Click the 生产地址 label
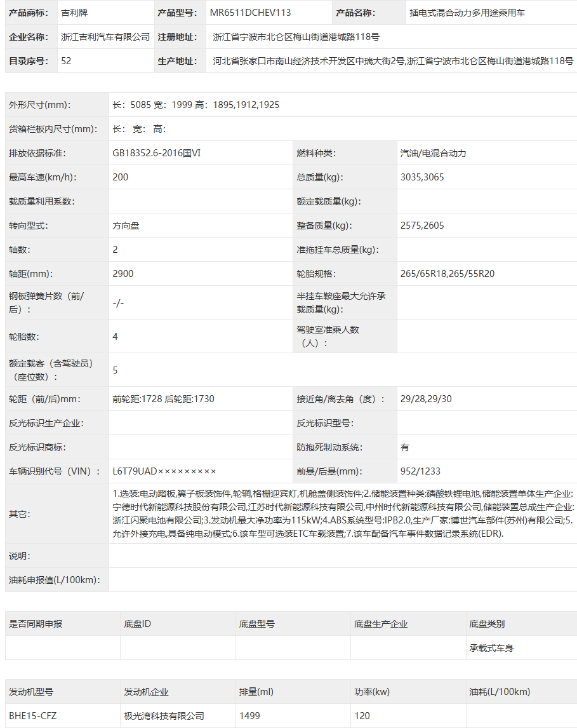The height and width of the screenshot is (728, 577). (x=177, y=61)
